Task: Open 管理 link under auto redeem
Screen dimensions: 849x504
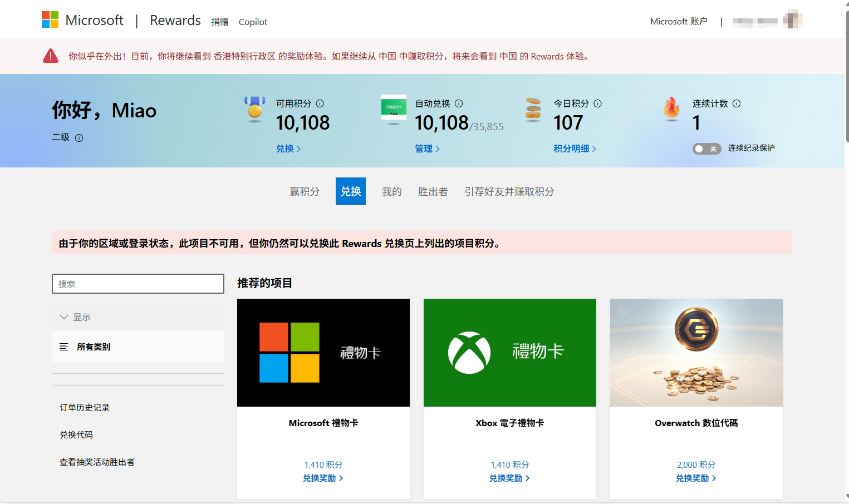Action: (427, 149)
